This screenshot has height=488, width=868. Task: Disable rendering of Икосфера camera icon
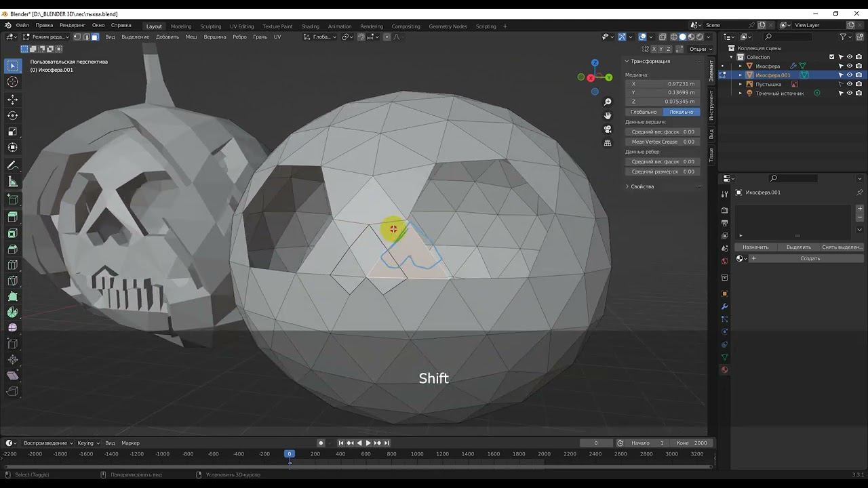point(859,66)
